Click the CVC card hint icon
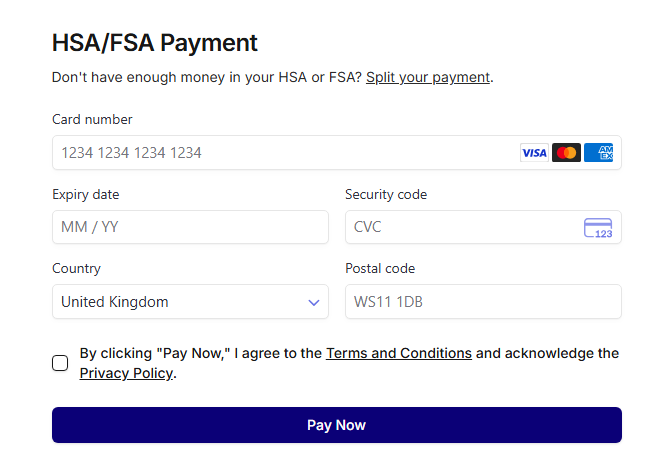 [x=598, y=228]
